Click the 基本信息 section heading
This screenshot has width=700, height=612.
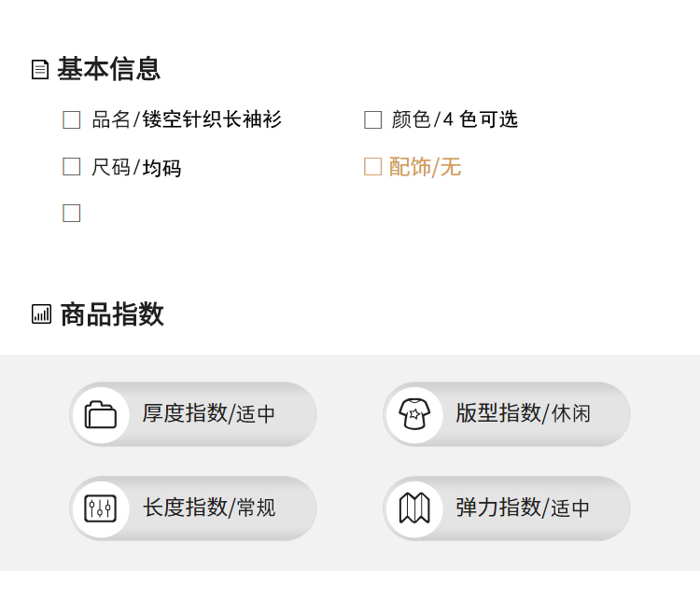pyautogui.click(x=108, y=69)
